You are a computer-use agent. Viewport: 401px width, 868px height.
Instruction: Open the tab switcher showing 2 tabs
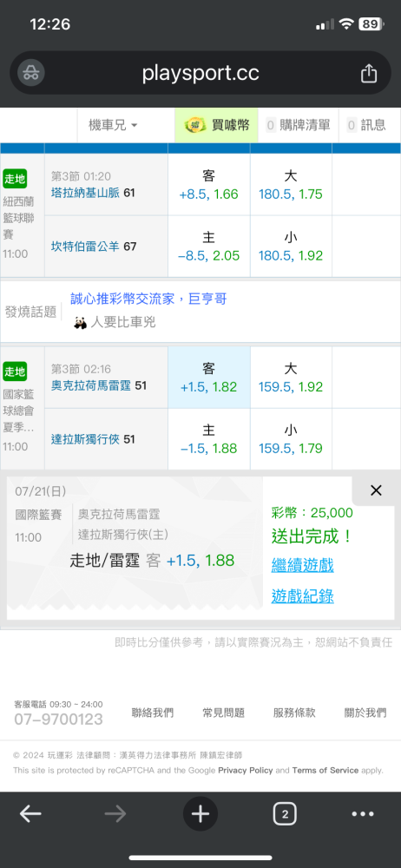pos(285,814)
